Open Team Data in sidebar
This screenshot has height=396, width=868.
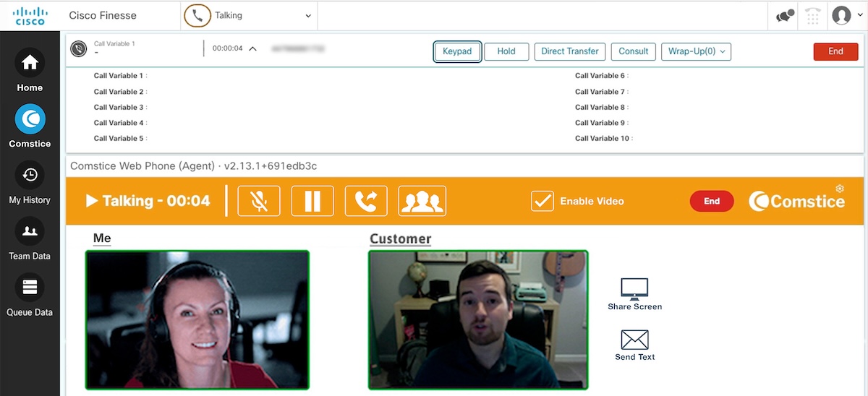coord(30,239)
